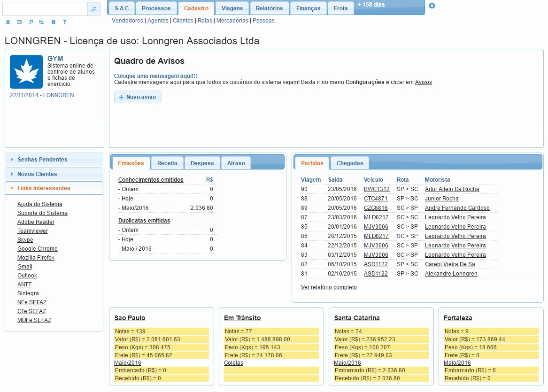Viewport: 548px width, 392px height.
Task: Follow the Avisos link in the notice text
Action: (423, 82)
